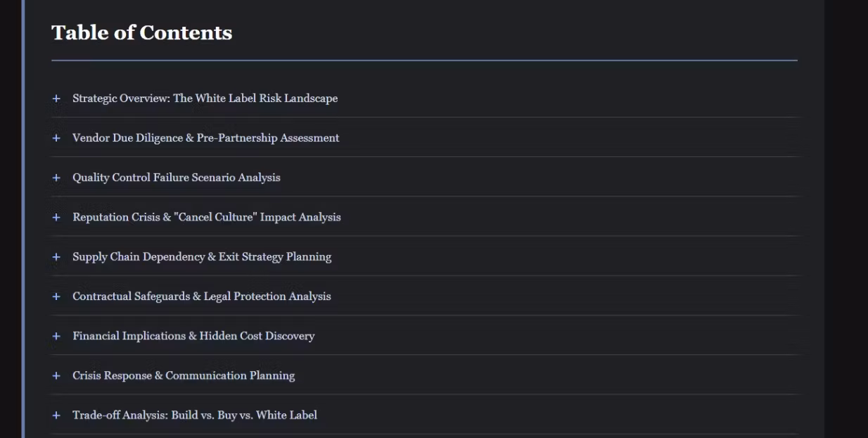This screenshot has height=438, width=868.
Task: Click the "Table of Contents" heading
Action: tap(141, 33)
